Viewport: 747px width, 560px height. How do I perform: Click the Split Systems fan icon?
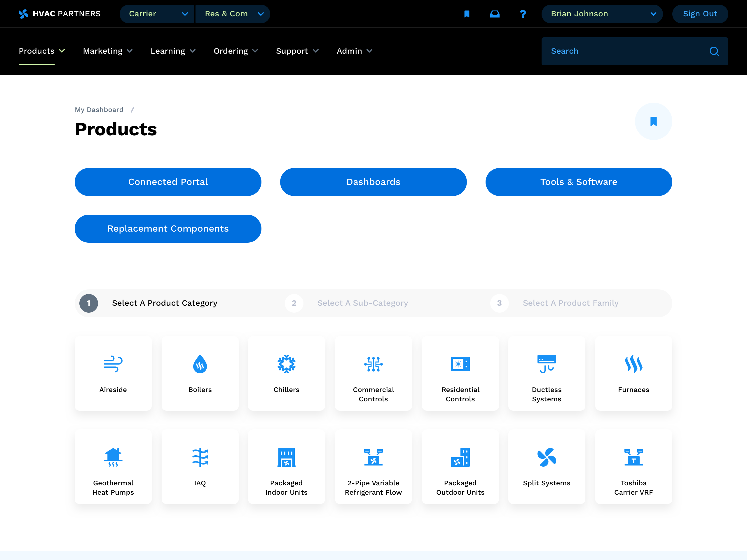click(x=547, y=457)
